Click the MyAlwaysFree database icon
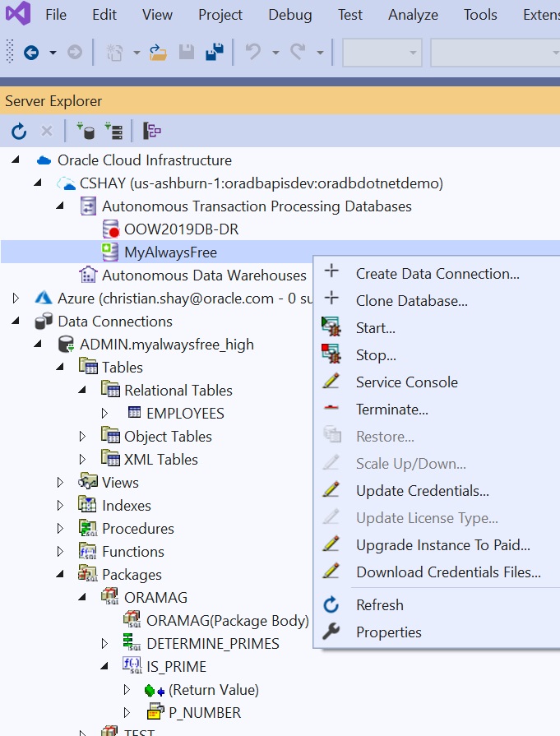Image resolution: width=560 pixels, height=736 pixels. [110, 252]
